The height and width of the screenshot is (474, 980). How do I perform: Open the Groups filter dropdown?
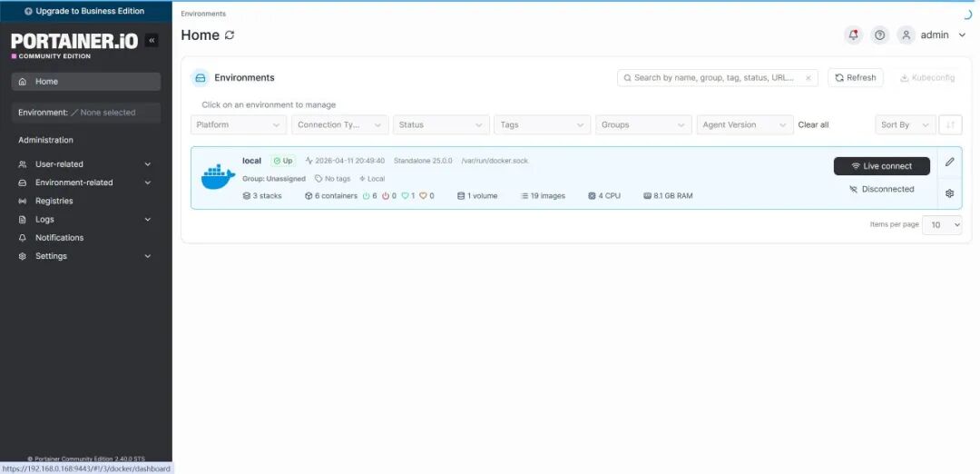[x=643, y=124]
